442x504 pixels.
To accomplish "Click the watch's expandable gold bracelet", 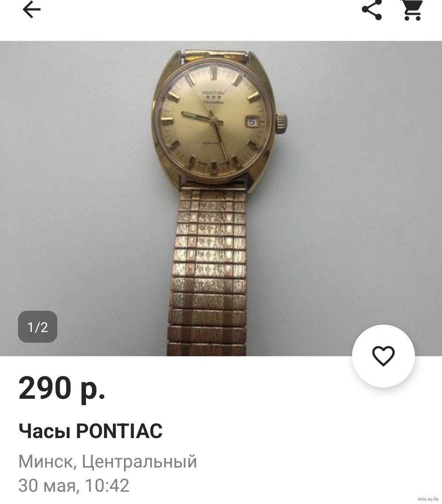I will (207, 271).
